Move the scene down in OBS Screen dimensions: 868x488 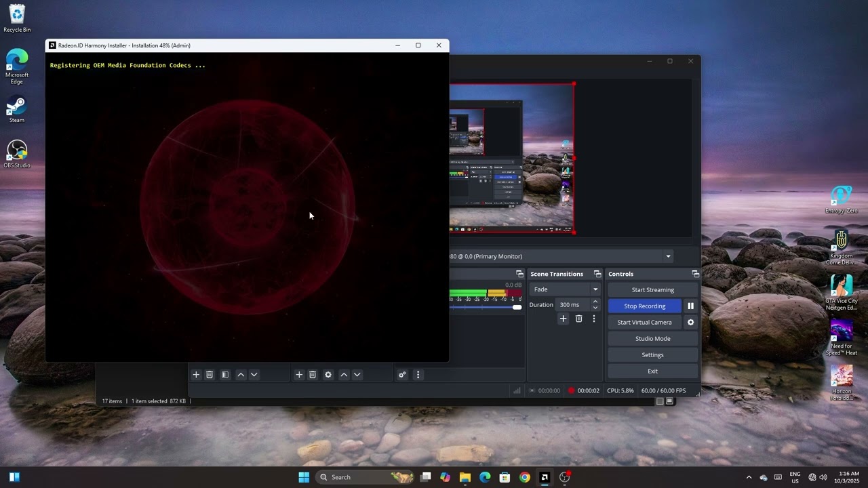click(254, 375)
